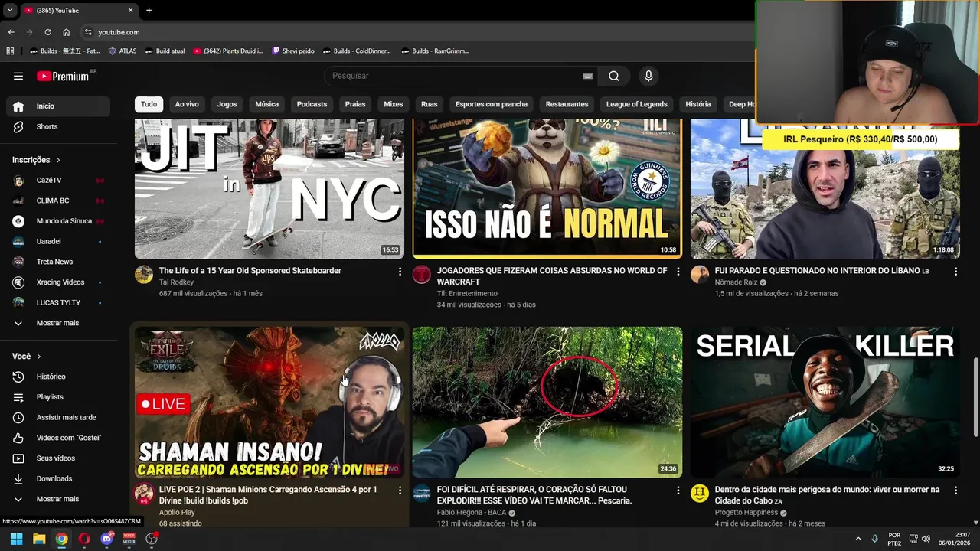Open Treta News subscription channel
The image size is (980, 551).
click(58, 262)
